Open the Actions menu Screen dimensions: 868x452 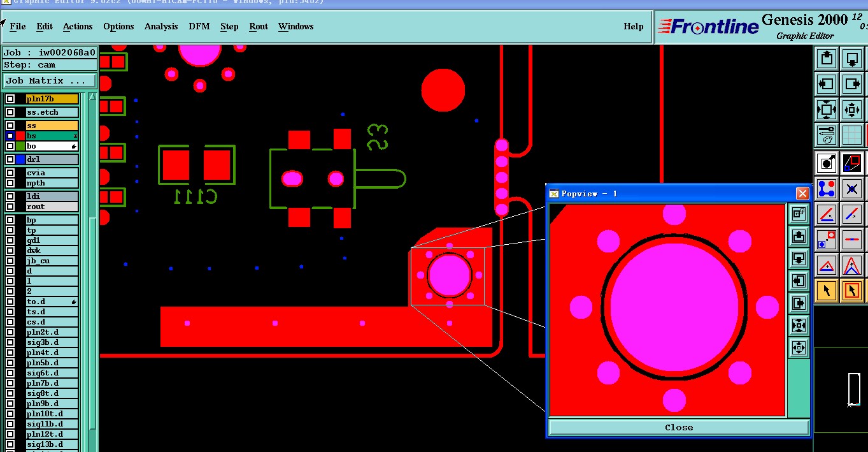[x=78, y=26]
